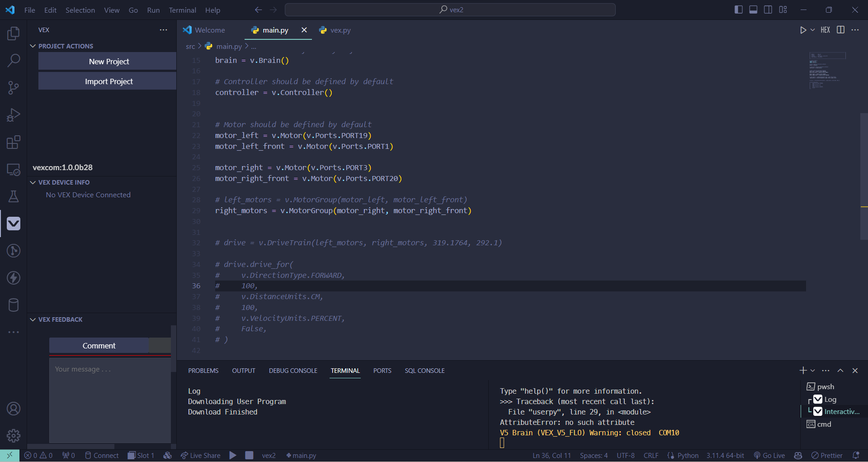868x462 pixels.
Task: Click Connect in status bar
Action: 102,455
